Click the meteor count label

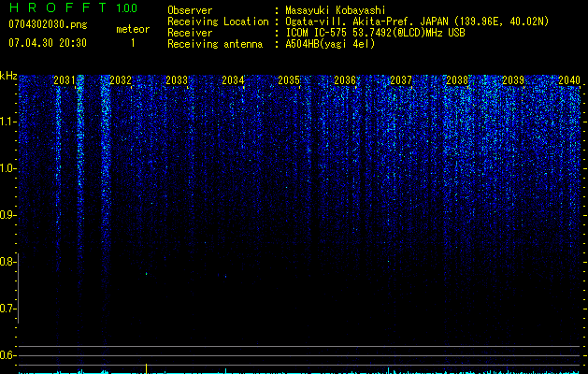133,29
